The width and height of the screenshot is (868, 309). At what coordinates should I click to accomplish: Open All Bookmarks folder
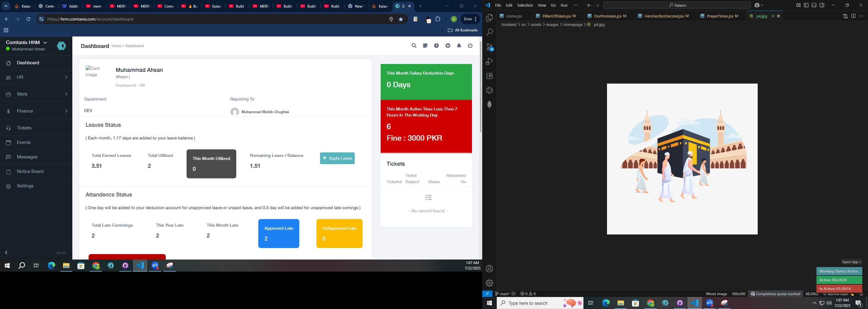(463, 30)
